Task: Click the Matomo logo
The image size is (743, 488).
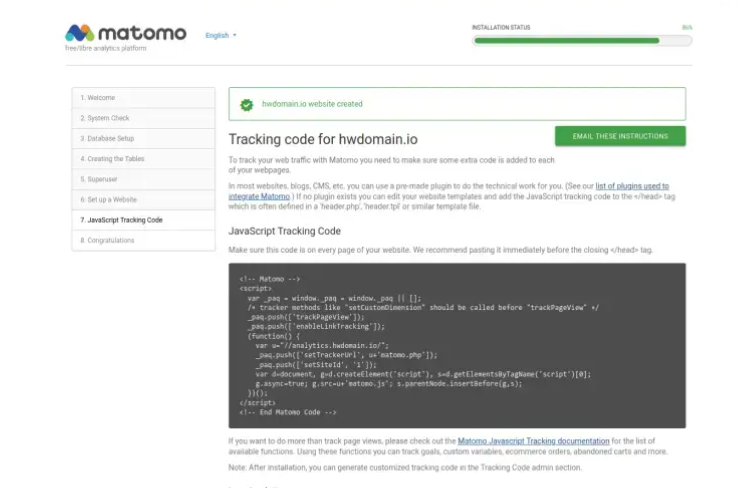Action: pyautogui.click(x=126, y=33)
